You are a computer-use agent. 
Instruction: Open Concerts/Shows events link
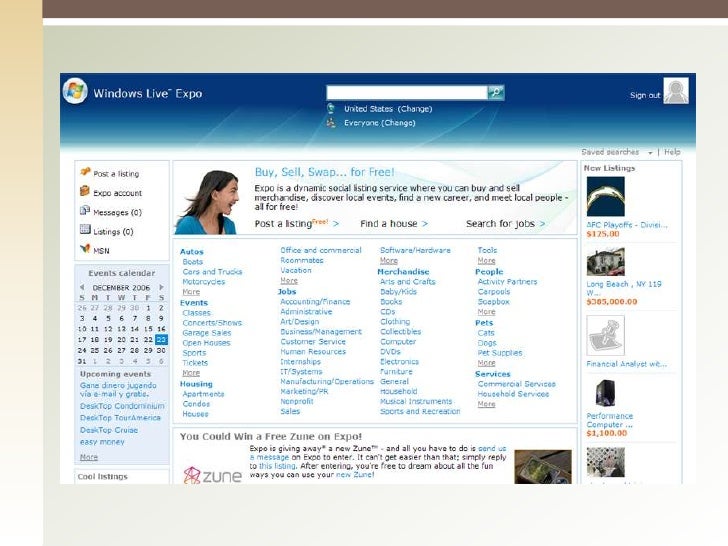pyautogui.click(x=212, y=323)
